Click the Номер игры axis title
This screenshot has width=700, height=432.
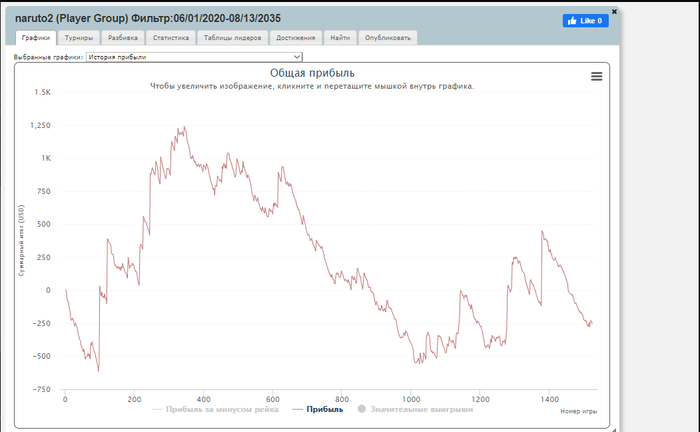[579, 411]
